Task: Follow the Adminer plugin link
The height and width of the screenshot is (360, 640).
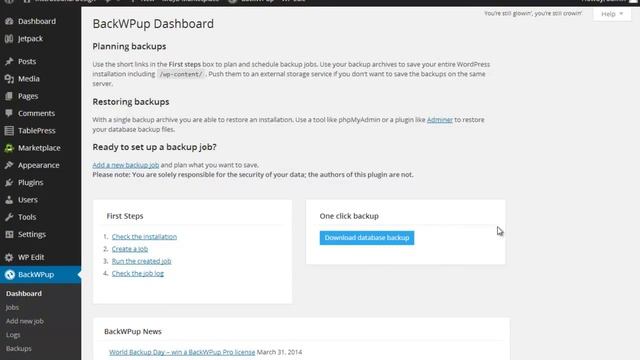Action: pyautogui.click(x=440, y=120)
